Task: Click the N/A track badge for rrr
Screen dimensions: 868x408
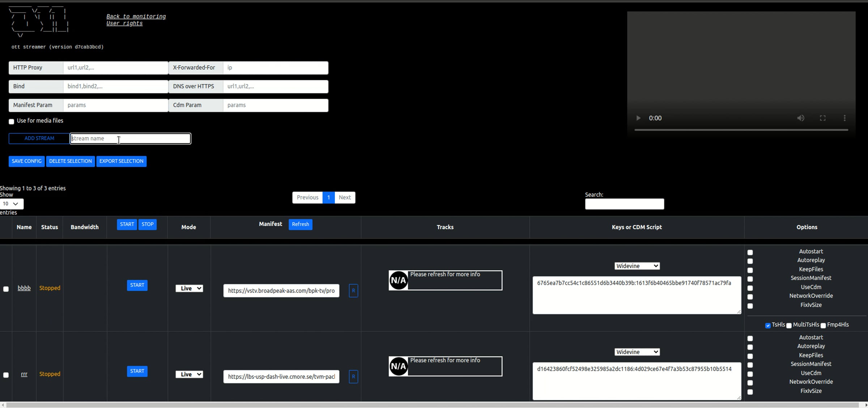Action: point(399,366)
